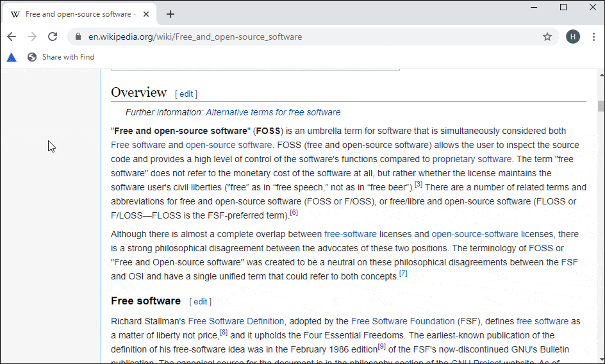Jump to citation 8

point(224,333)
